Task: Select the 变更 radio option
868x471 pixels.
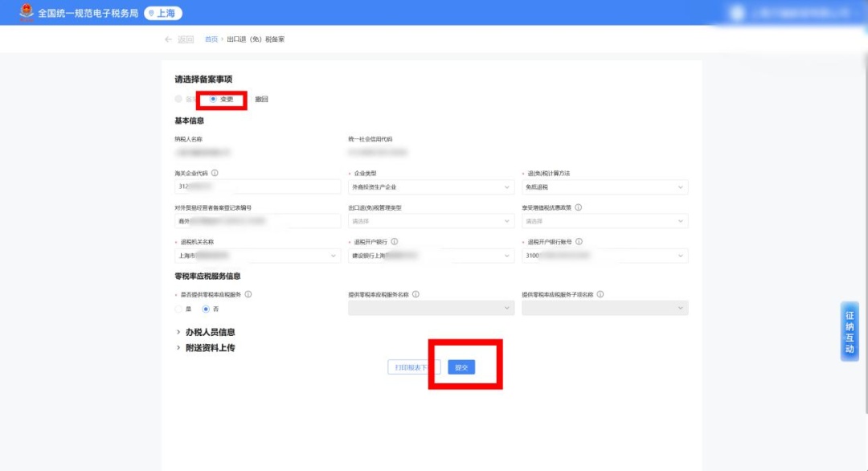Action: [x=213, y=99]
